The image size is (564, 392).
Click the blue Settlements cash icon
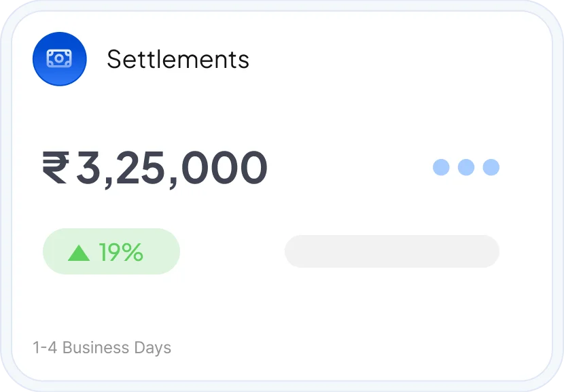tap(59, 59)
